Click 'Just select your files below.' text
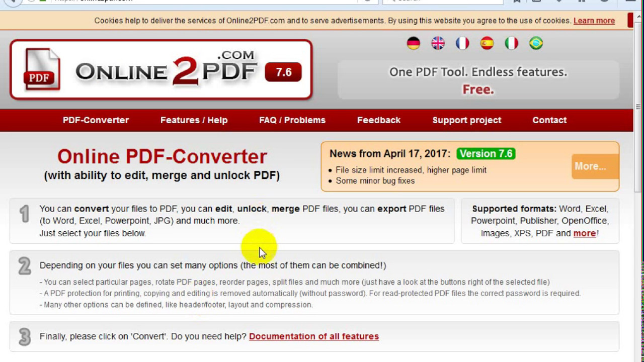The height and width of the screenshot is (362, 644). [x=93, y=233]
